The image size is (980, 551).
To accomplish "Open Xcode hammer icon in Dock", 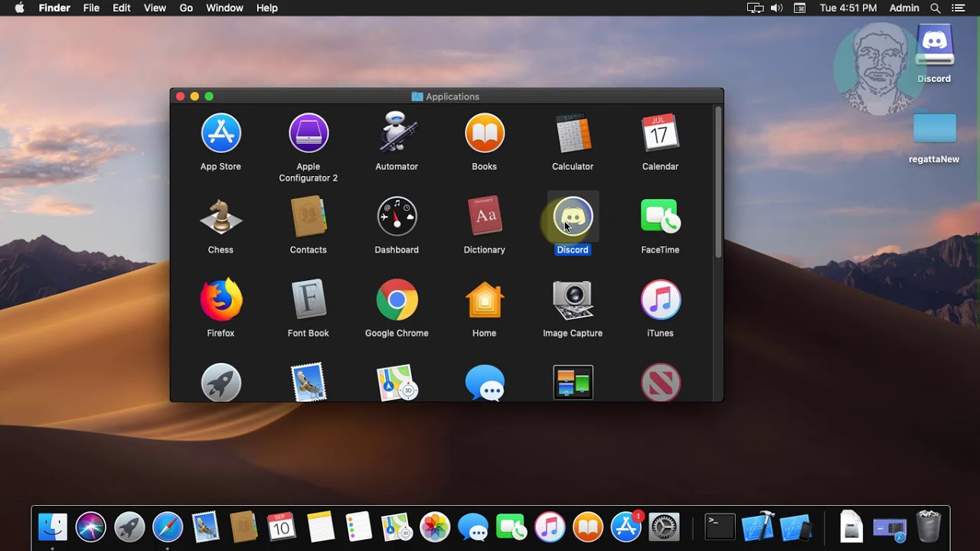I will pyautogui.click(x=758, y=527).
